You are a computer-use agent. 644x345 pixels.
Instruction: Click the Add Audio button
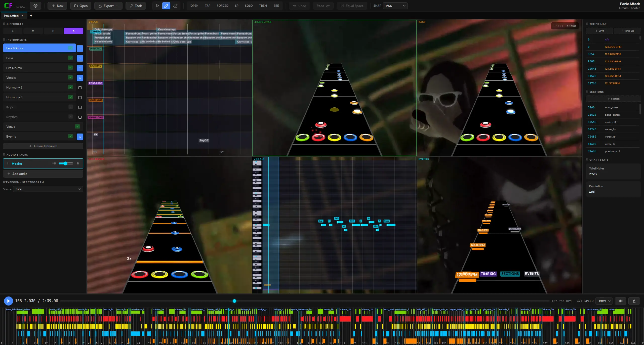pyautogui.click(x=43, y=174)
